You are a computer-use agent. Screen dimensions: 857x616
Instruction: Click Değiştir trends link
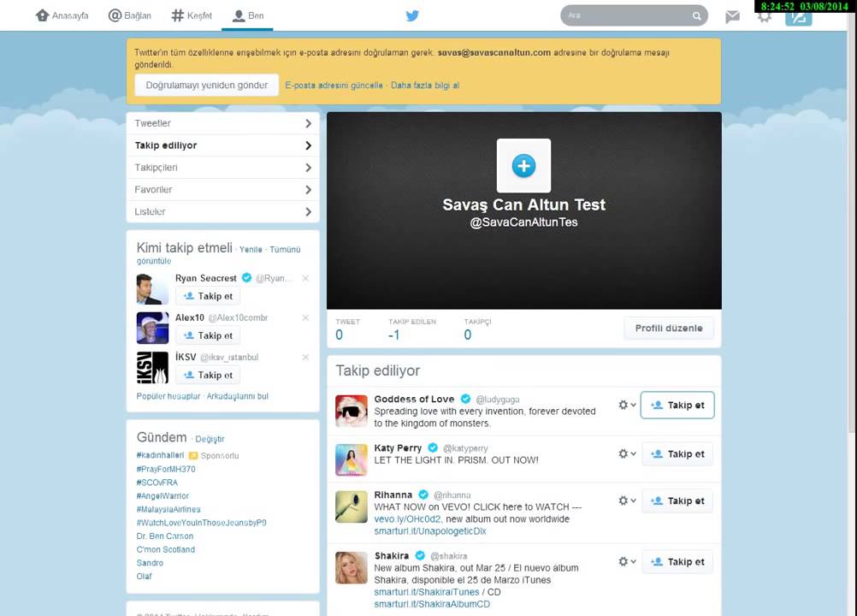[x=210, y=439]
